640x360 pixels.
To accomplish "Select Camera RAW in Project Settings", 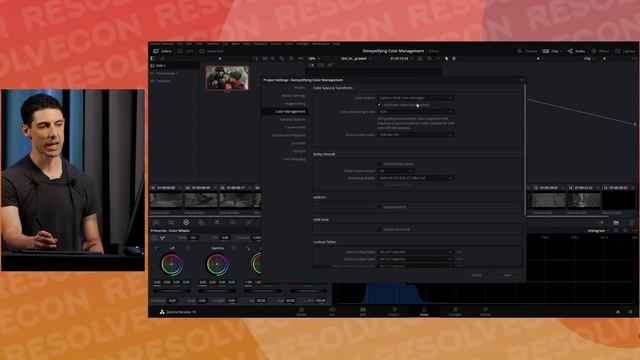I will 295,127.
